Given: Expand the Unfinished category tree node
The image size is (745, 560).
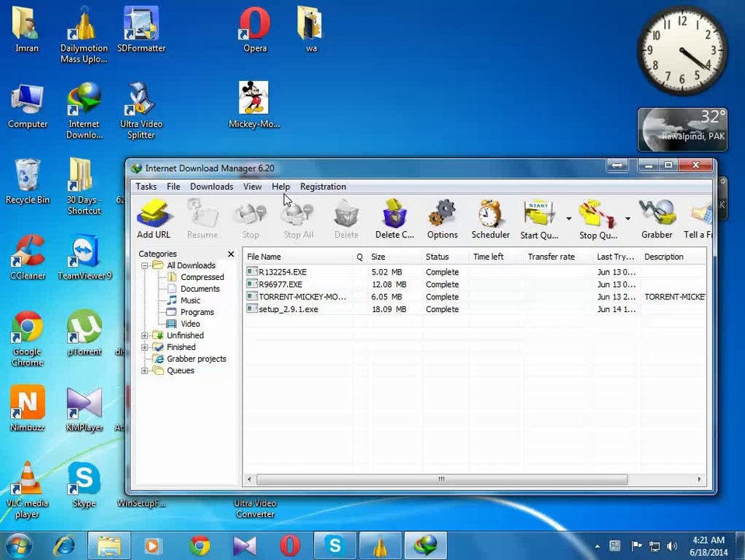Looking at the screenshot, I should pos(145,336).
